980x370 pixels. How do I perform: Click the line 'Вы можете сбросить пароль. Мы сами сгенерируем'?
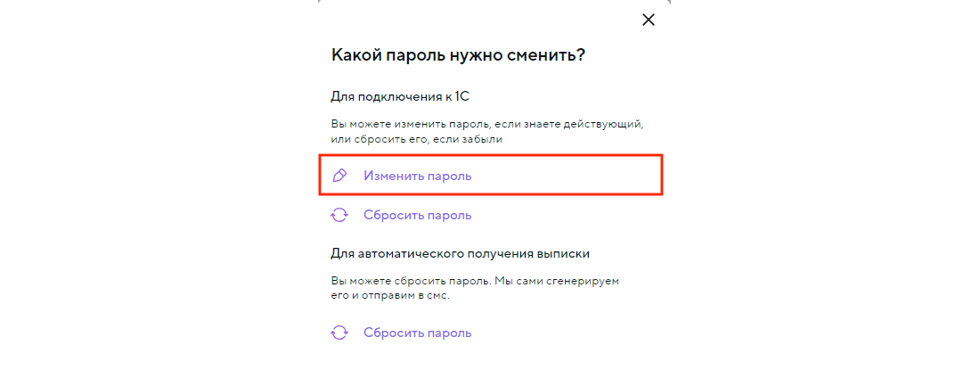point(475,280)
